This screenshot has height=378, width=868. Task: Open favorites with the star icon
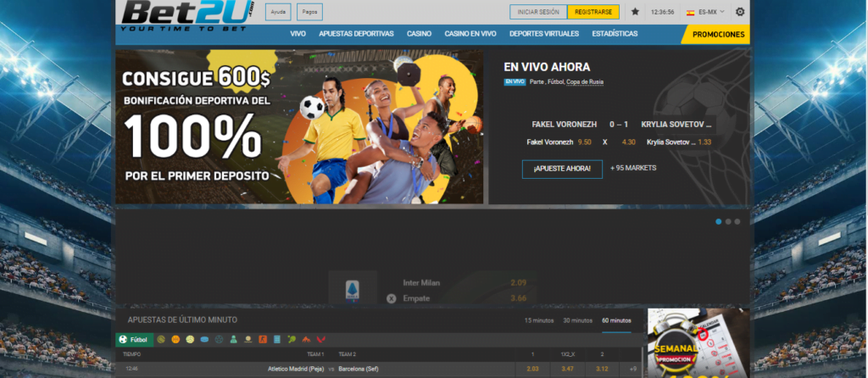635,12
